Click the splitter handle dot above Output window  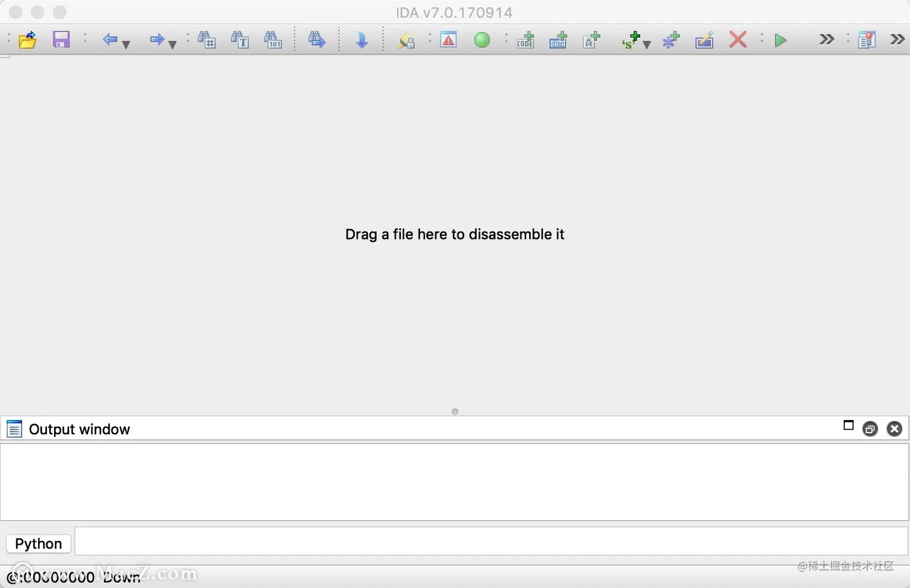coord(455,412)
